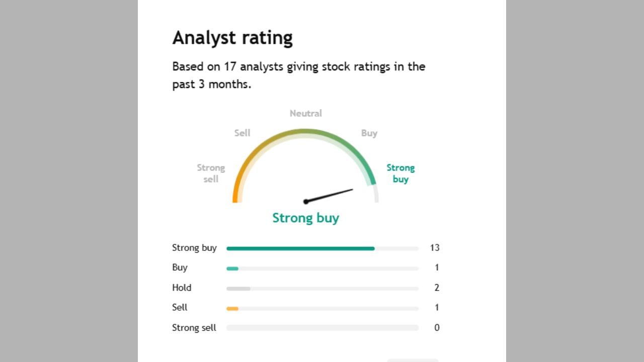This screenshot has height=362, width=644.
Task: Select the "Hold" row label
Action: [x=182, y=288]
